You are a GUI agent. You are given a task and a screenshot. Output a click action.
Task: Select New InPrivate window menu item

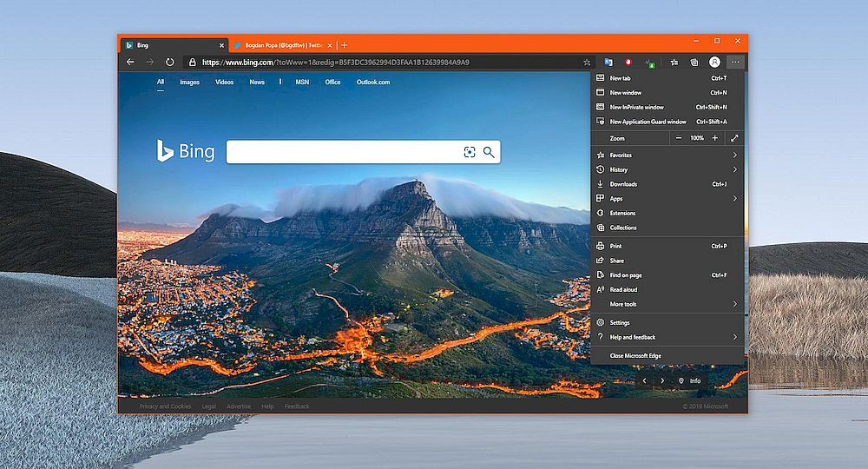pyautogui.click(x=636, y=107)
